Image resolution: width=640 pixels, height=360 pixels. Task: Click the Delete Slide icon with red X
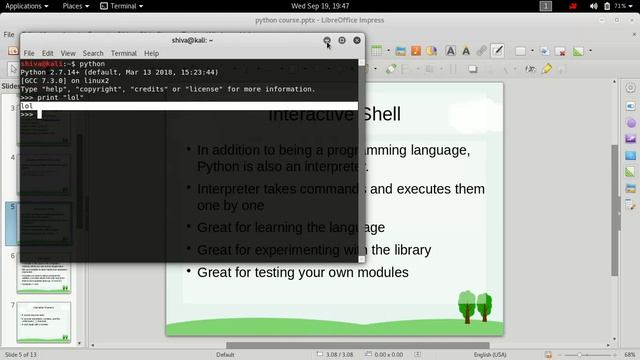click(560, 51)
